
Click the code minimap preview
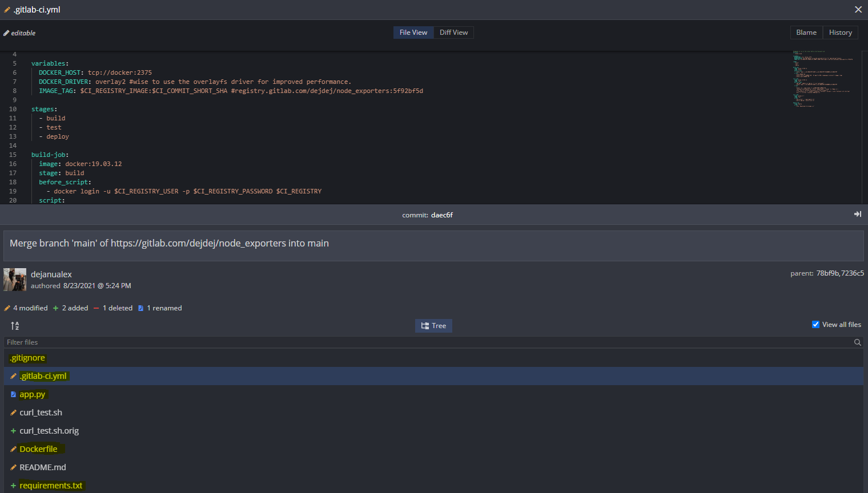click(822, 79)
